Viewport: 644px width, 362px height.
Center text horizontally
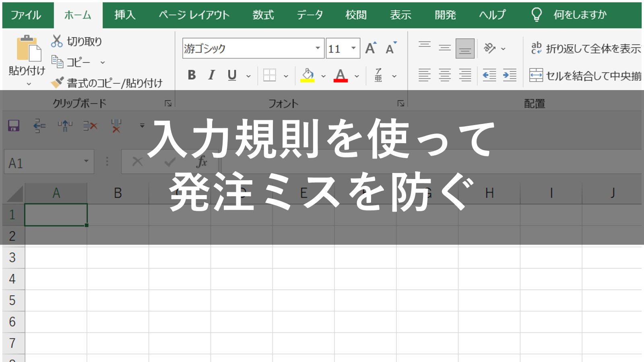click(445, 75)
